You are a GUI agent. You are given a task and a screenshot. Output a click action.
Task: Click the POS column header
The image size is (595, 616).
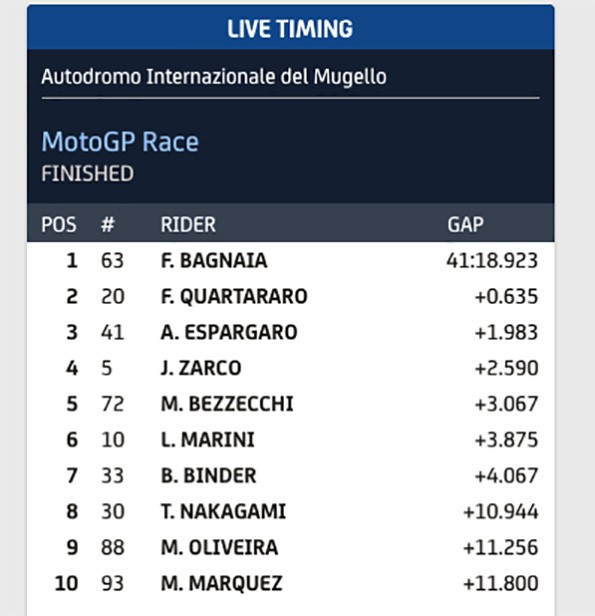coord(59,225)
